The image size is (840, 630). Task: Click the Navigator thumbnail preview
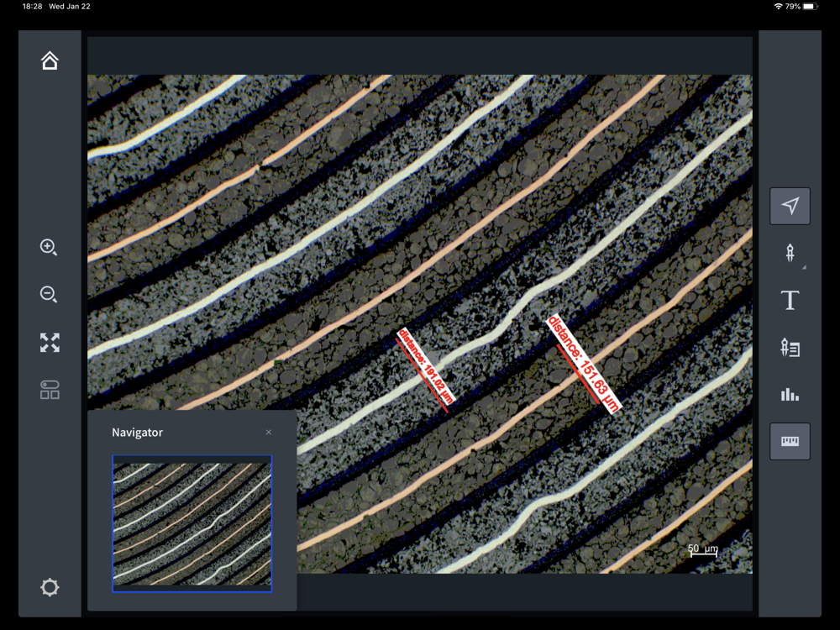(x=192, y=523)
